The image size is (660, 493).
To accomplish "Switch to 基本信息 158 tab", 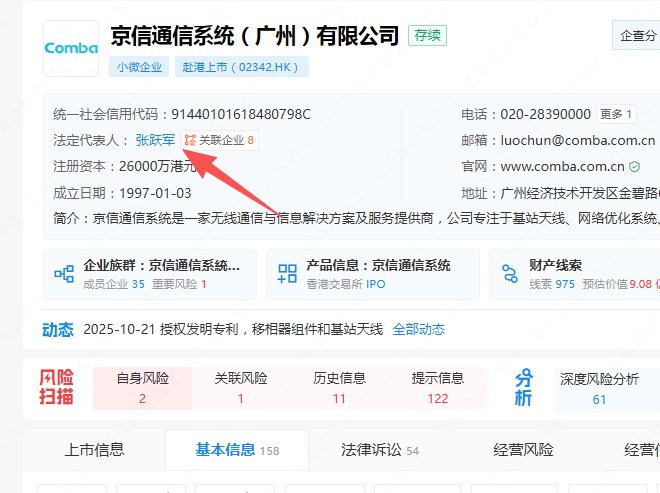I will (x=237, y=450).
